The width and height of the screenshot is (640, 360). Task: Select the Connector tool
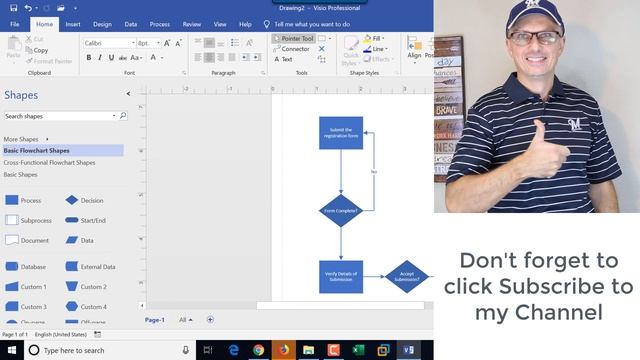click(291, 49)
